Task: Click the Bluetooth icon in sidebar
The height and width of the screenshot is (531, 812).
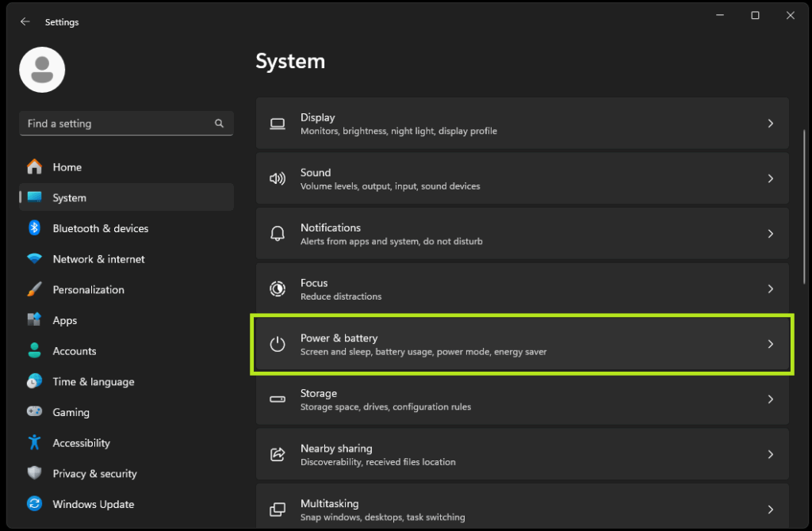Action: [x=35, y=227]
